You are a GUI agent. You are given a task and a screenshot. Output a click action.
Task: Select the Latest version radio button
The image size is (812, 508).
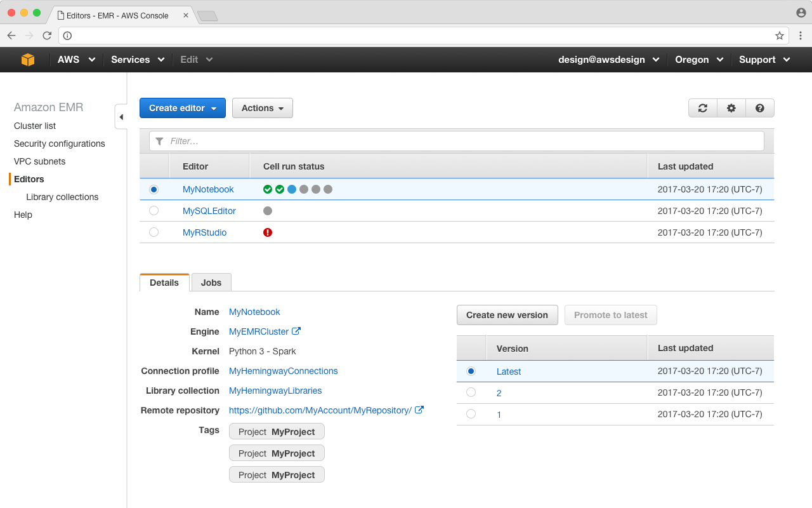coord(471,371)
